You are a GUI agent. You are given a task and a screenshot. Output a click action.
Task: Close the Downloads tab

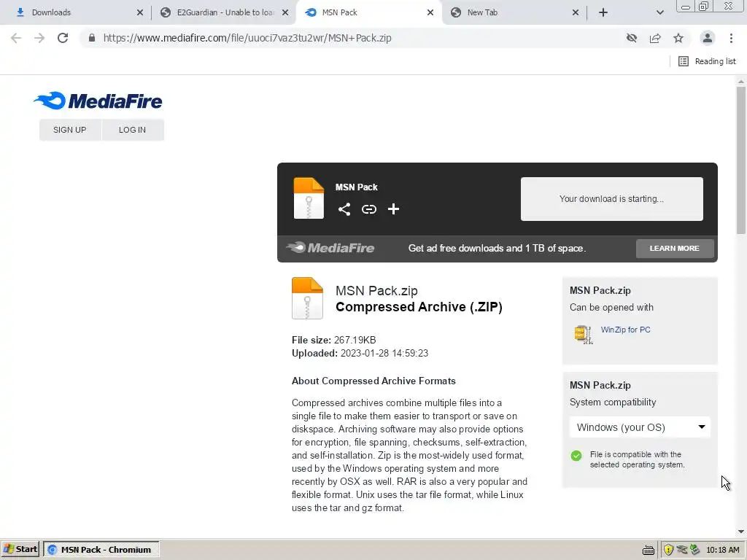pos(139,12)
